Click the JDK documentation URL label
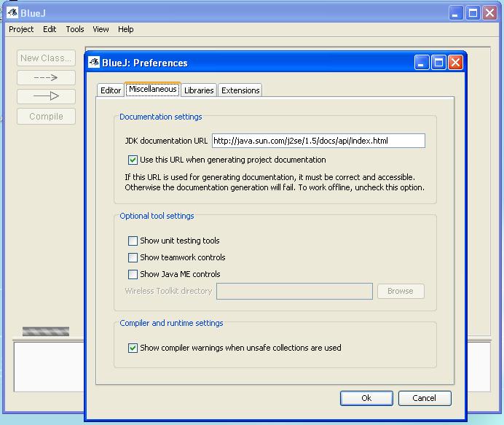 166,141
